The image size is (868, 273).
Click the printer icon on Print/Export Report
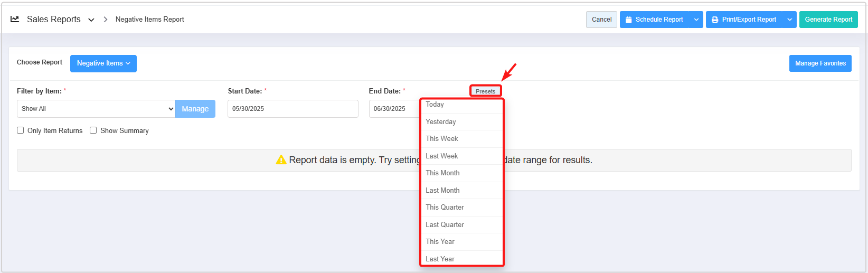pyautogui.click(x=715, y=20)
